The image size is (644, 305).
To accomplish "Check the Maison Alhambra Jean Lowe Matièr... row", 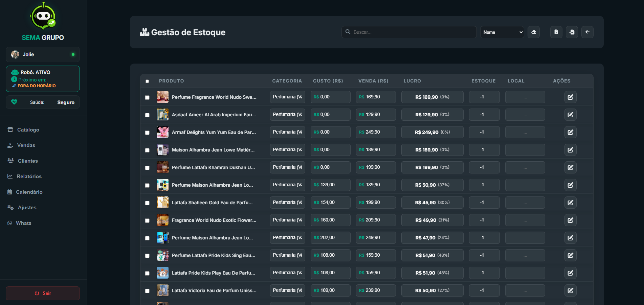I will 147,150.
